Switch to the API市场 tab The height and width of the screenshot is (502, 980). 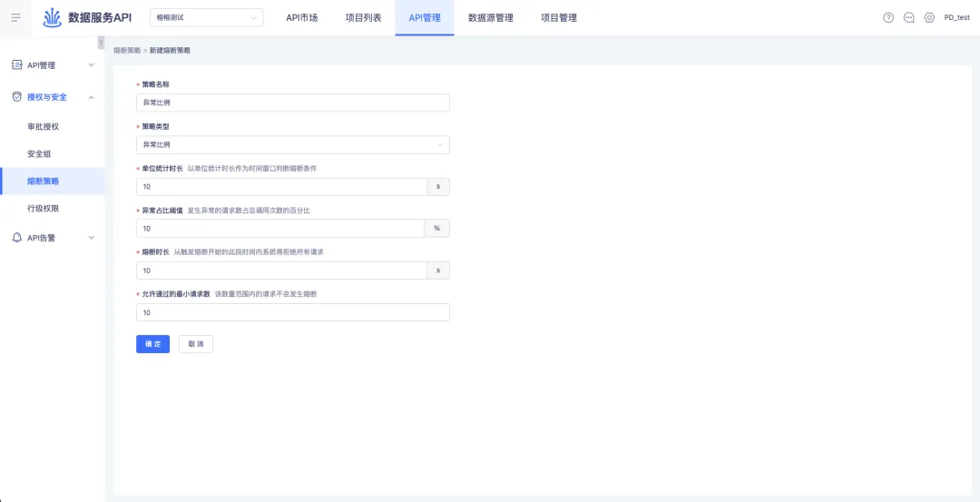302,17
